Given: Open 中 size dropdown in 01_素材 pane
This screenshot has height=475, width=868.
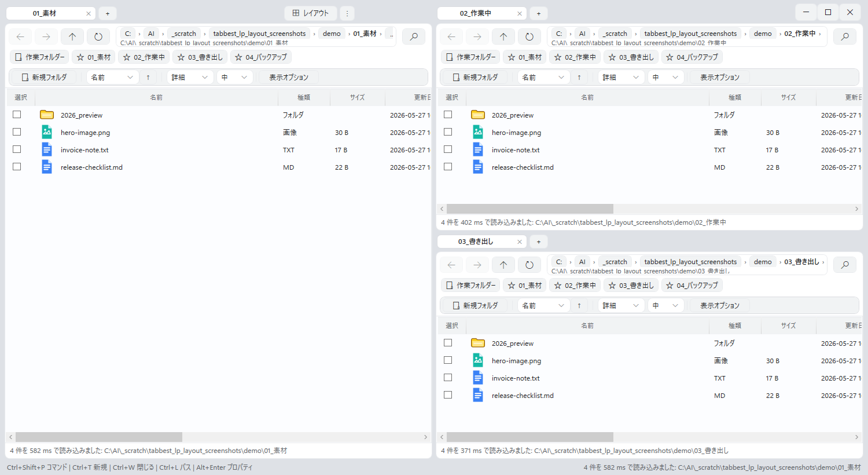Looking at the screenshot, I should tap(234, 77).
